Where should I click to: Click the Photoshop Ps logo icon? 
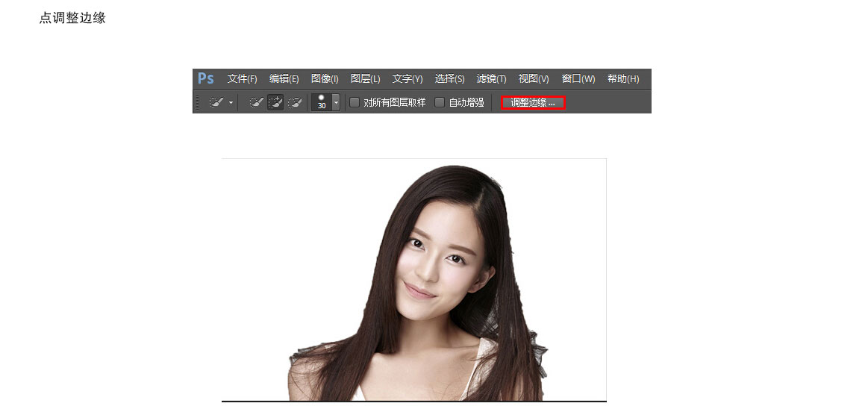[x=206, y=79]
